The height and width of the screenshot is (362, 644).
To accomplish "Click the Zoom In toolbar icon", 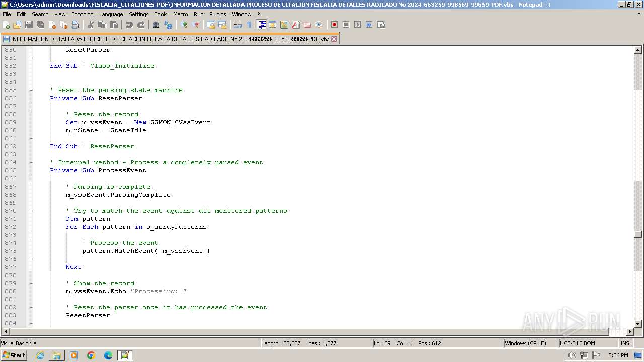I will pyautogui.click(x=184, y=25).
